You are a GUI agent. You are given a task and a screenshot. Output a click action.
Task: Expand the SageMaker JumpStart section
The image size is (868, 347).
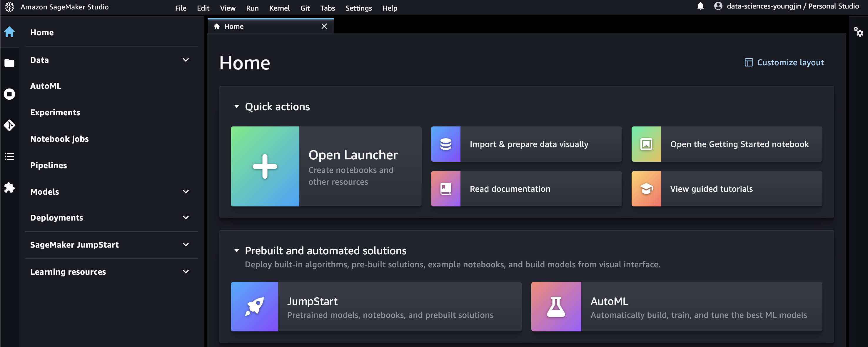[186, 245]
